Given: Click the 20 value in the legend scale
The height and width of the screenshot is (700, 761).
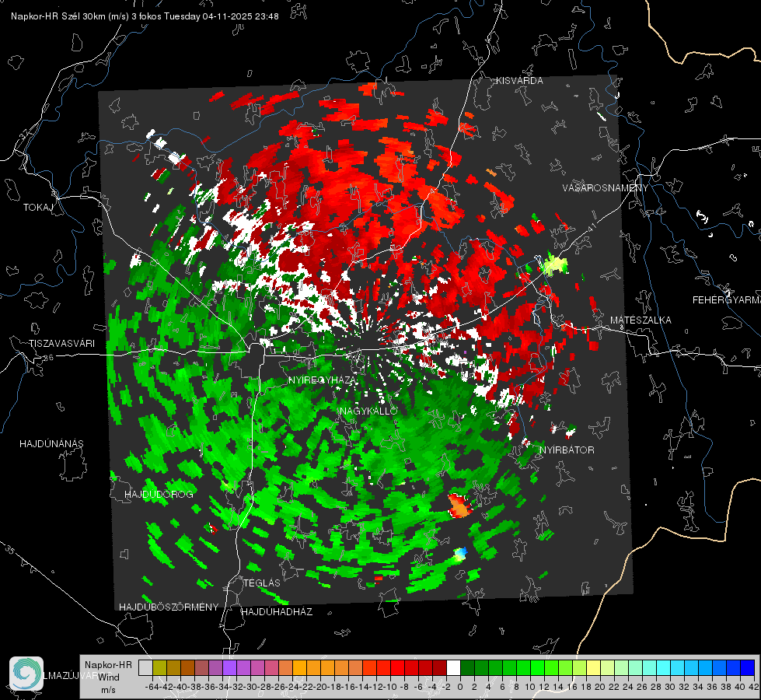Looking at the screenshot, I should click(x=600, y=687).
